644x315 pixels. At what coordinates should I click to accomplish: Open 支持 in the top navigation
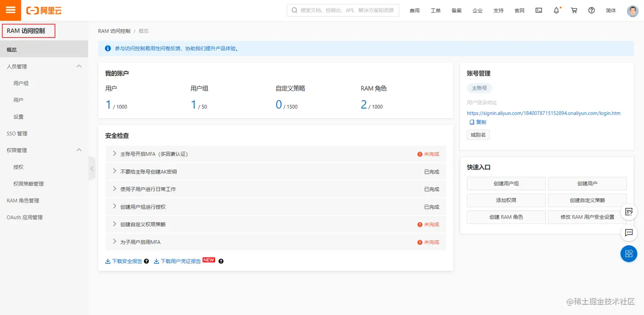[x=498, y=11]
